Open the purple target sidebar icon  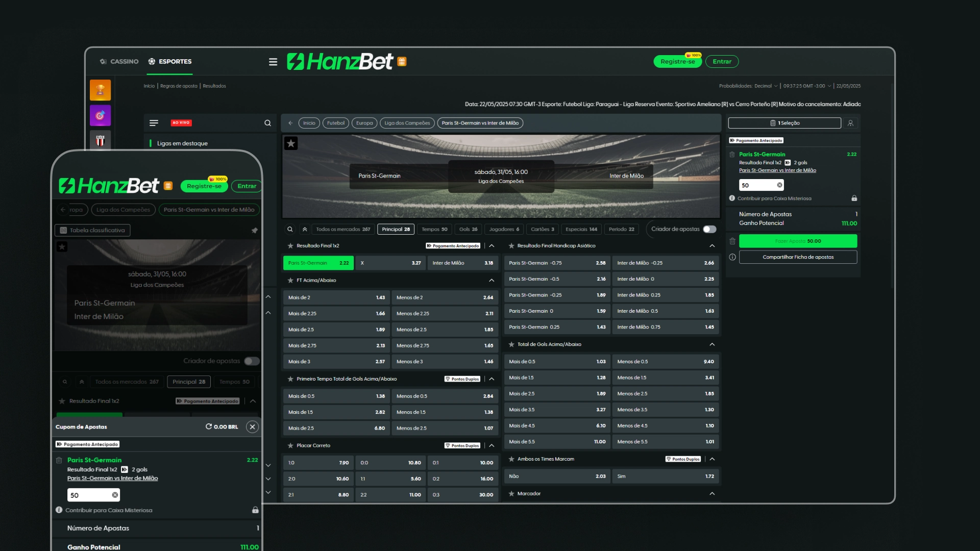[x=100, y=115]
